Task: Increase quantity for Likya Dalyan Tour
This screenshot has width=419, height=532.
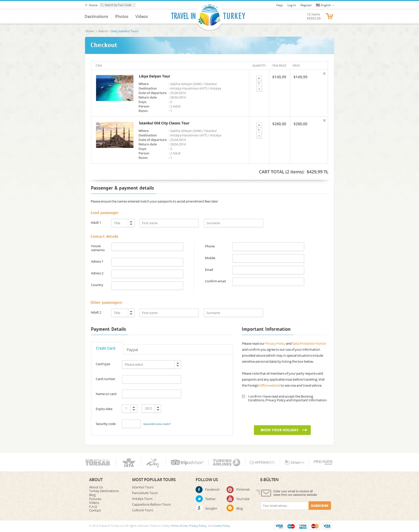Action: 259,78
